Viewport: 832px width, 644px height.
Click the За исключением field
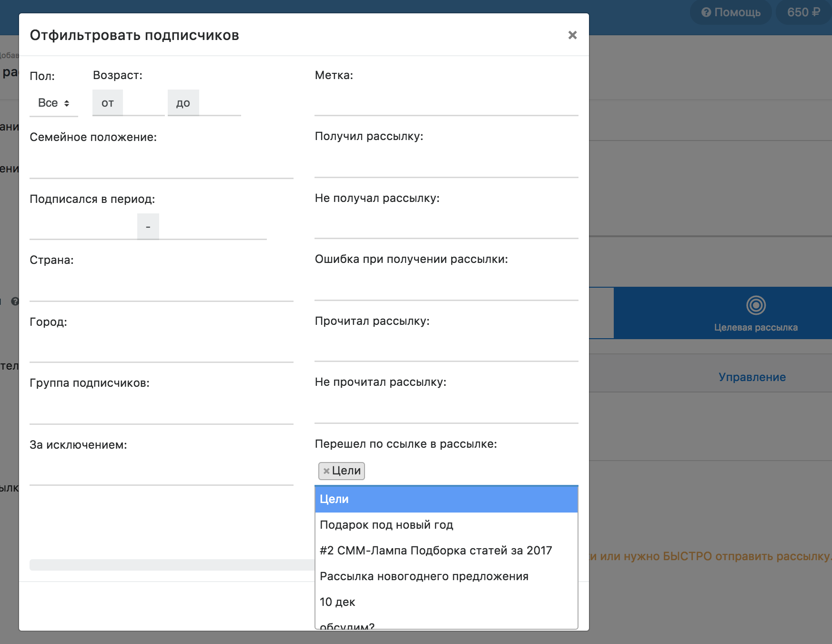[x=162, y=472]
